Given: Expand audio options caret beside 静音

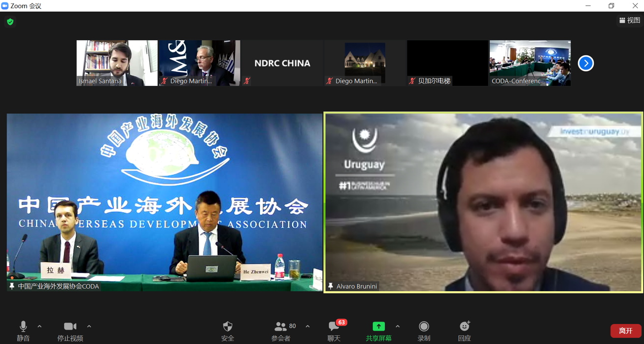Looking at the screenshot, I should [x=40, y=327].
